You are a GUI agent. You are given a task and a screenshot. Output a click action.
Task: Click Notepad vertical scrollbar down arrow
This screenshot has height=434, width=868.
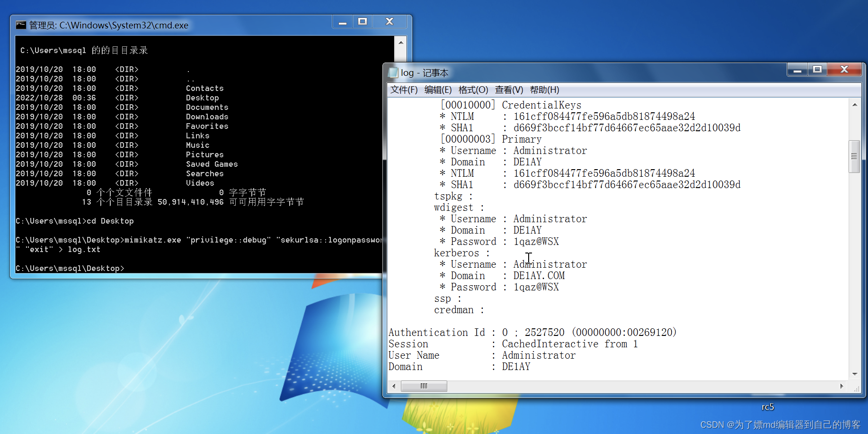click(x=855, y=374)
